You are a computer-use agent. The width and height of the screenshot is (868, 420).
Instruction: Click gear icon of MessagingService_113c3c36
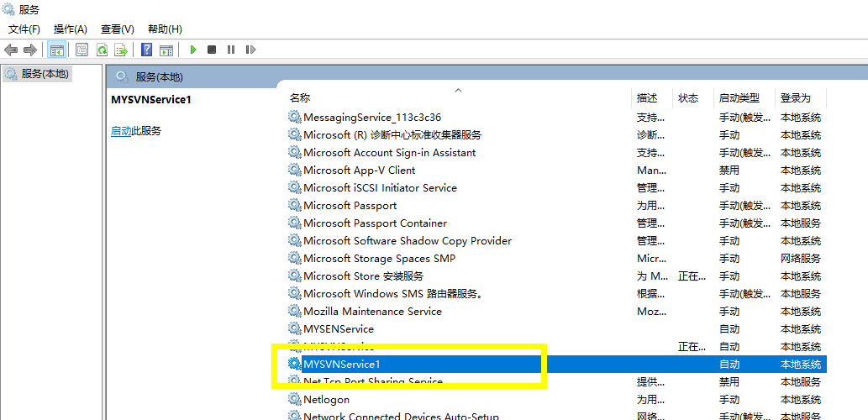[x=294, y=117]
